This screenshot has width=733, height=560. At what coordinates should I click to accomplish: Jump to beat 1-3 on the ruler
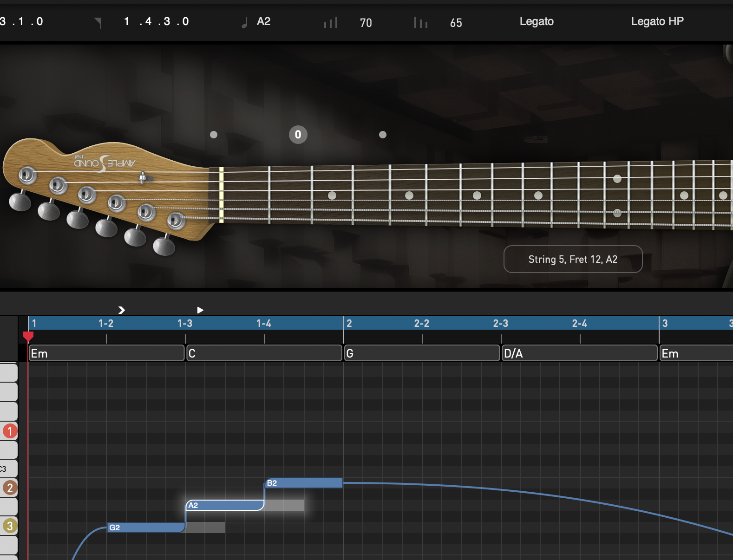click(x=185, y=323)
